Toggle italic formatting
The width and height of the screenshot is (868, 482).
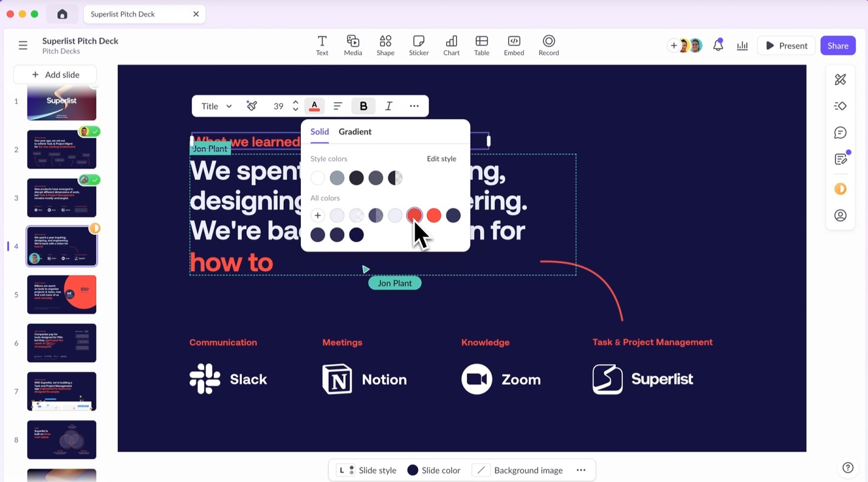[389, 106]
